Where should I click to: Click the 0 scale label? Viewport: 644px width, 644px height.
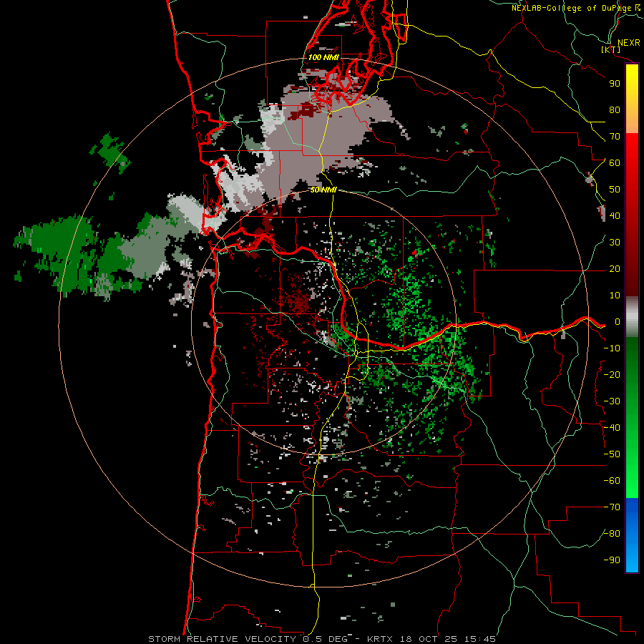617,322
